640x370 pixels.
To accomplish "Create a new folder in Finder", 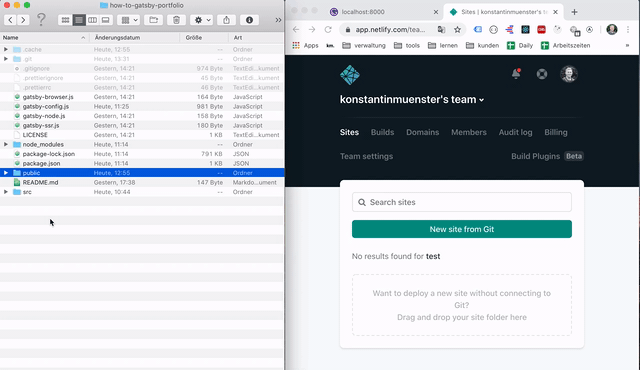I will tap(153, 20).
